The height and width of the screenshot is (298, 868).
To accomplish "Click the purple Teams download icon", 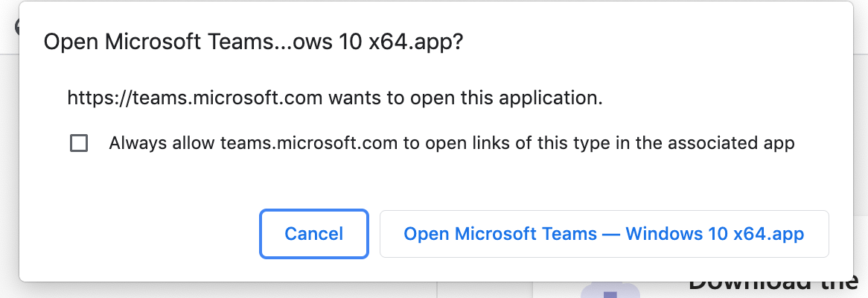I will [x=610, y=291].
